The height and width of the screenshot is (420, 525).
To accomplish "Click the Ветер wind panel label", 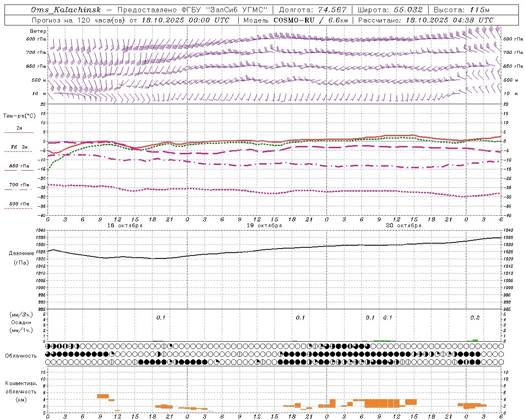I will 38,31.
